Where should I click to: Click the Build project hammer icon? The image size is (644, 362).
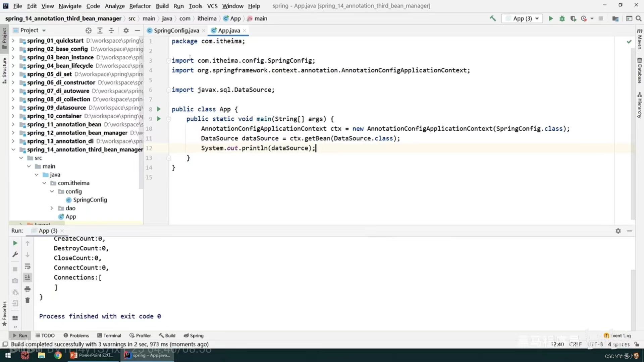pos(492,18)
